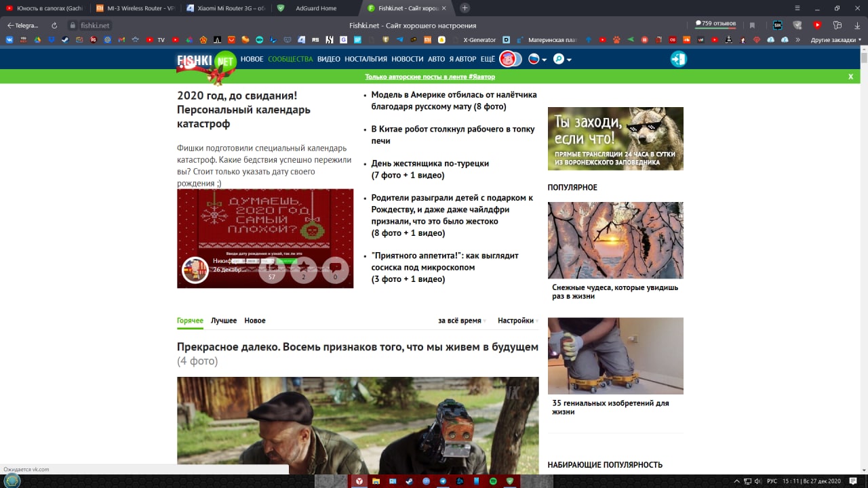The height and width of the screenshot is (488, 868).
Task: Open the 'ВИДЕО' menu item
Action: coord(329,59)
